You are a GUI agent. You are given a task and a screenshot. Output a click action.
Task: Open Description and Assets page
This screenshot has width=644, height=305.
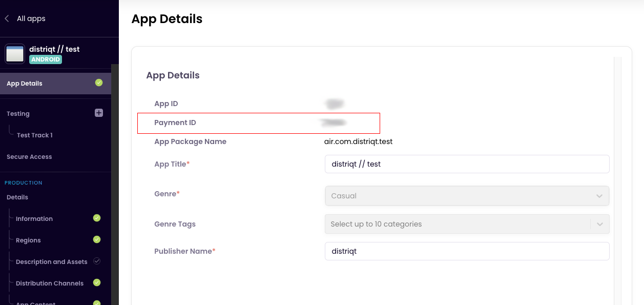tap(51, 262)
